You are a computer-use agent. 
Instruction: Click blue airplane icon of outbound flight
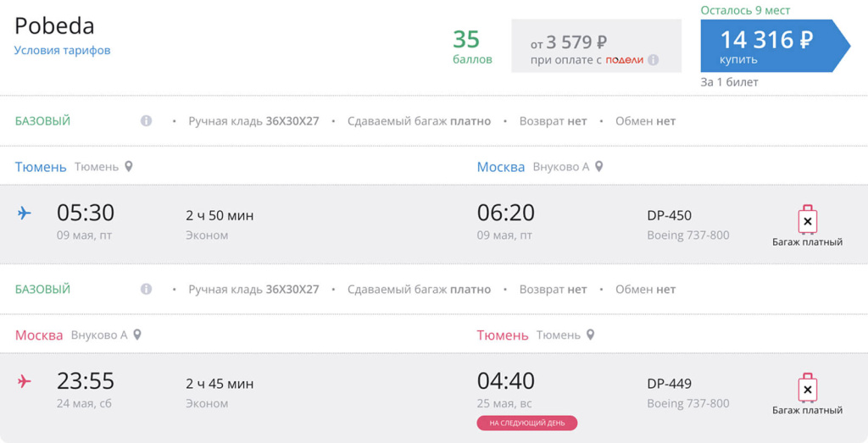pos(25,213)
